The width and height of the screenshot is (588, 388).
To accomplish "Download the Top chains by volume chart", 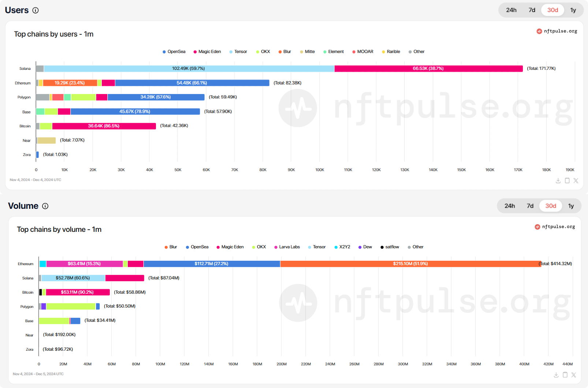I will pos(556,375).
